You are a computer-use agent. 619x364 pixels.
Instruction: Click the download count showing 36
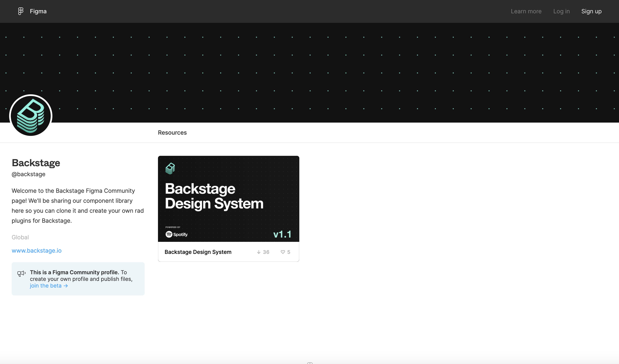click(x=266, y=252)
